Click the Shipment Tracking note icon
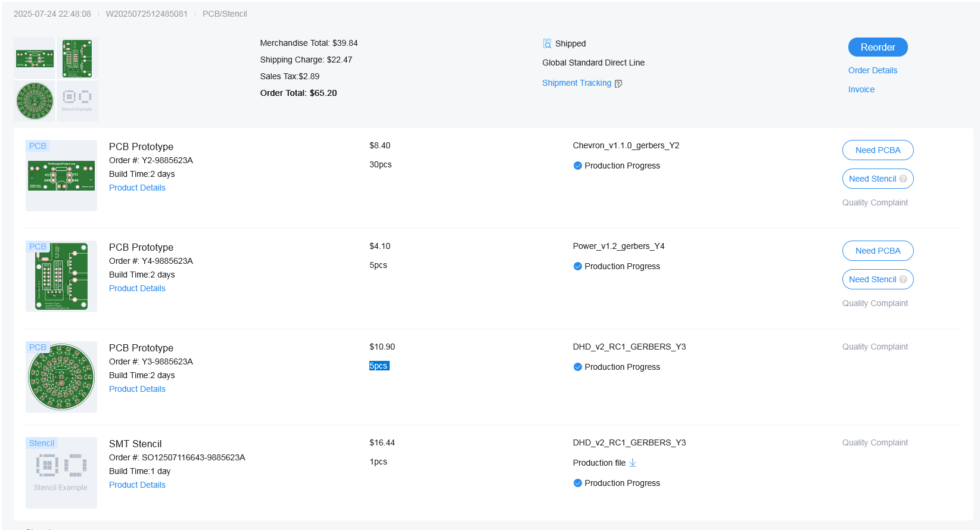Screen dimensions: 980x530 click(618, 83)
